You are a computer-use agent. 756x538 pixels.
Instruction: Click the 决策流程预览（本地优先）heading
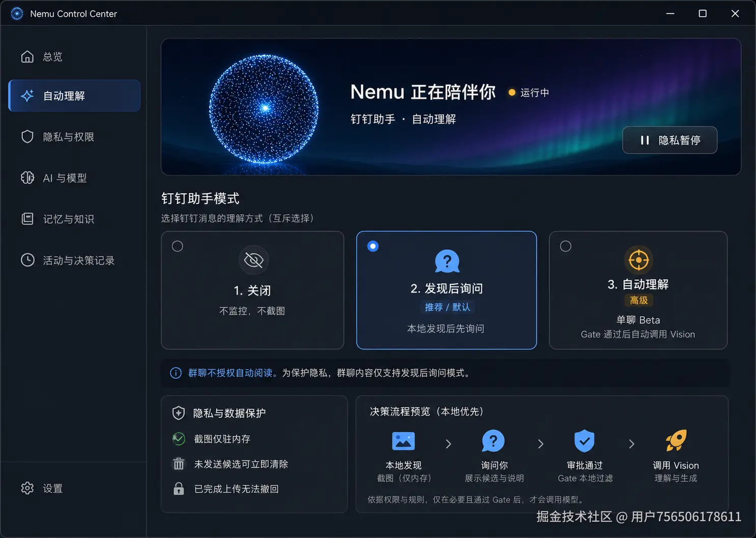(x=427, y=411)
